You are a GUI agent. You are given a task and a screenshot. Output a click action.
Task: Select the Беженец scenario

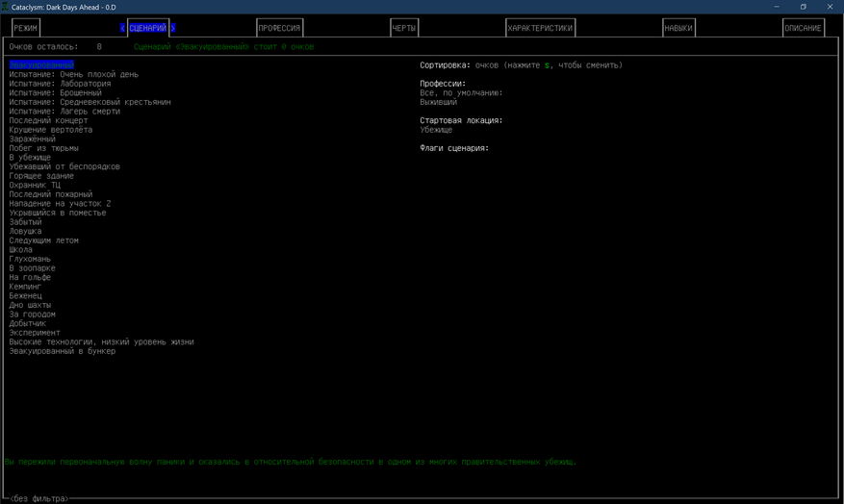click(x=25, y=295)
